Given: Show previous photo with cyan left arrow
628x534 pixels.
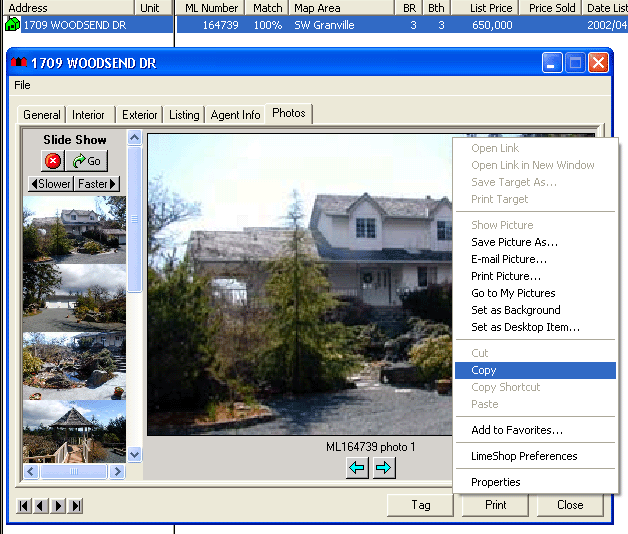Looking at the screenshot, I should pos(357,468).
